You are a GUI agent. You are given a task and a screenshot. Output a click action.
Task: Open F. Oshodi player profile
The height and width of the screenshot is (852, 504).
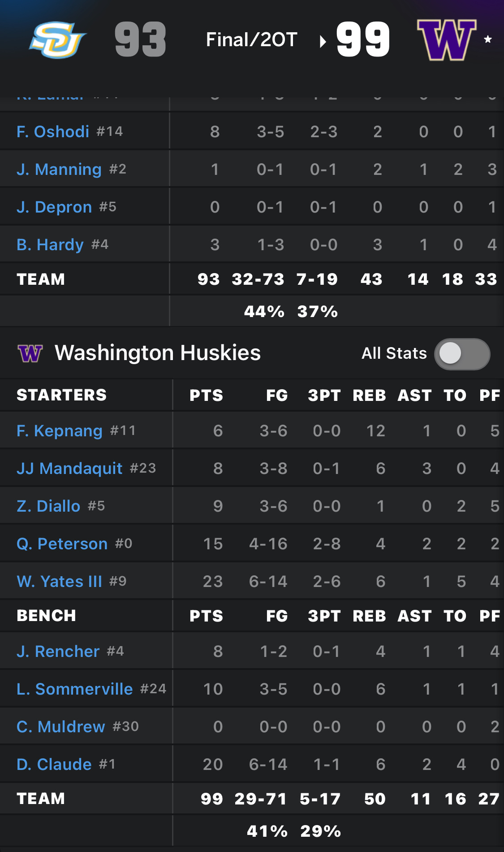(x=53, y=132)
